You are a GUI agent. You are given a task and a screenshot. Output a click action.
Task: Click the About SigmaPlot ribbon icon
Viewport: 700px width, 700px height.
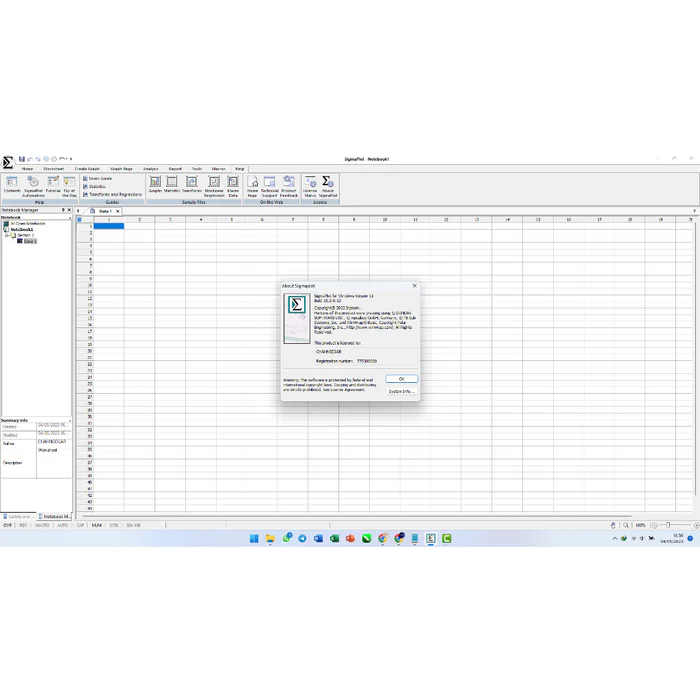[x=328, y=186]
